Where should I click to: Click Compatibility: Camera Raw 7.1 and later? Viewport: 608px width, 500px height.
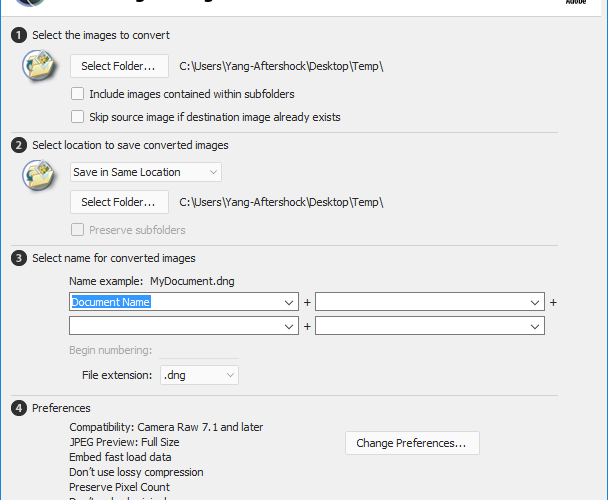(166, 427)
